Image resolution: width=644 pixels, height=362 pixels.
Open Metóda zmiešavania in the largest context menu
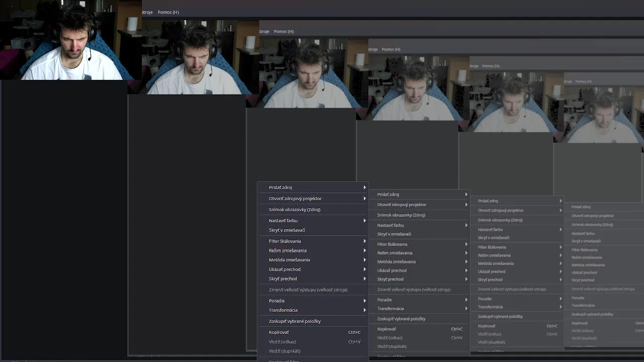coord(313,260)
